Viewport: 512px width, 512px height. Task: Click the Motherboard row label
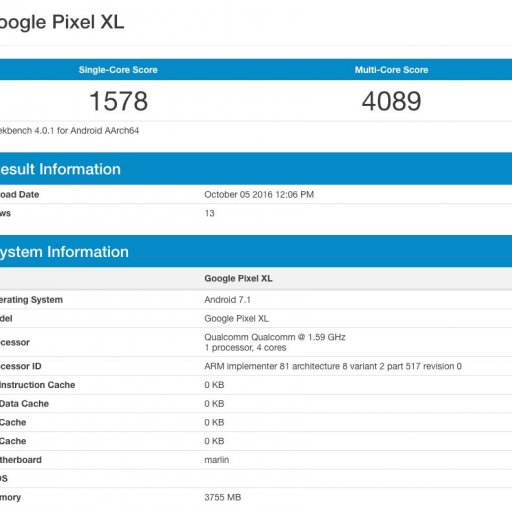click(21, 460)
